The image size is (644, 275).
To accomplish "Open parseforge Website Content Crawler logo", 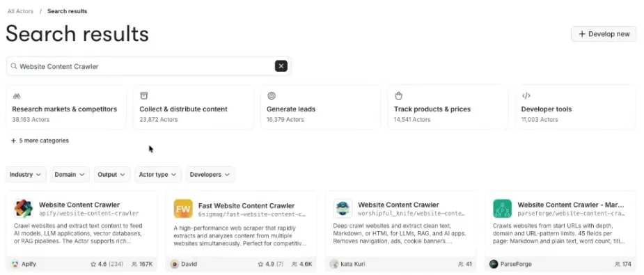I will tap(502, 208).
